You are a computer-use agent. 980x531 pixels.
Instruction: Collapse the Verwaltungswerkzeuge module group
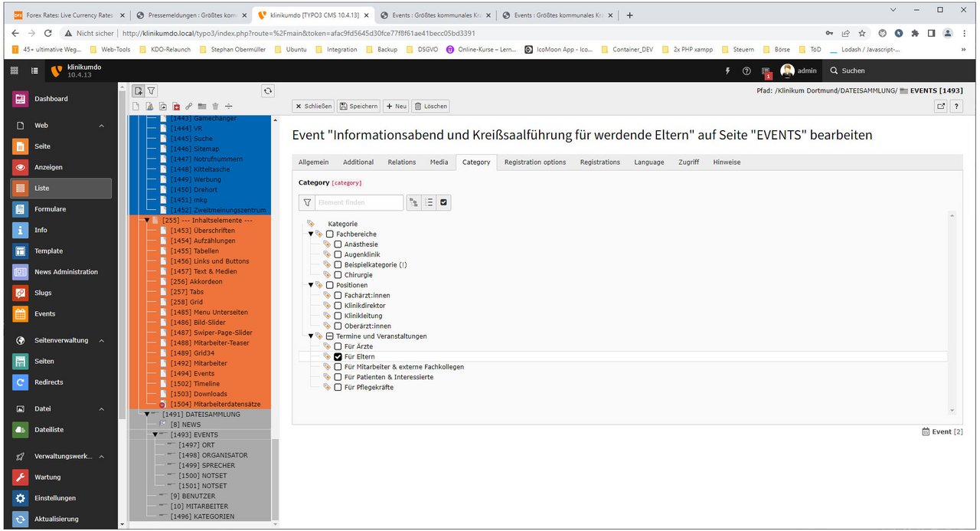pyautogui.click(x=101, y=457)
